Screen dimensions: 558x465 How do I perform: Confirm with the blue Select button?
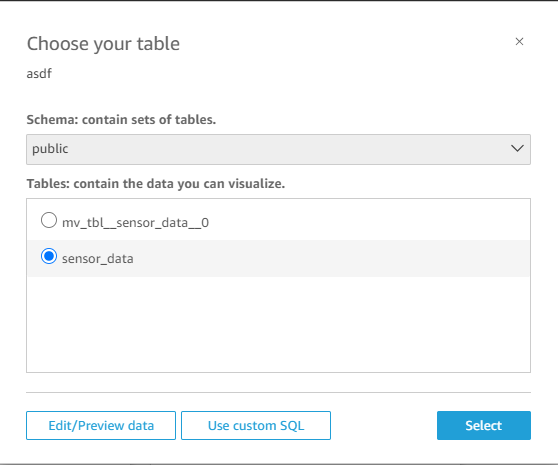(484, 426)
